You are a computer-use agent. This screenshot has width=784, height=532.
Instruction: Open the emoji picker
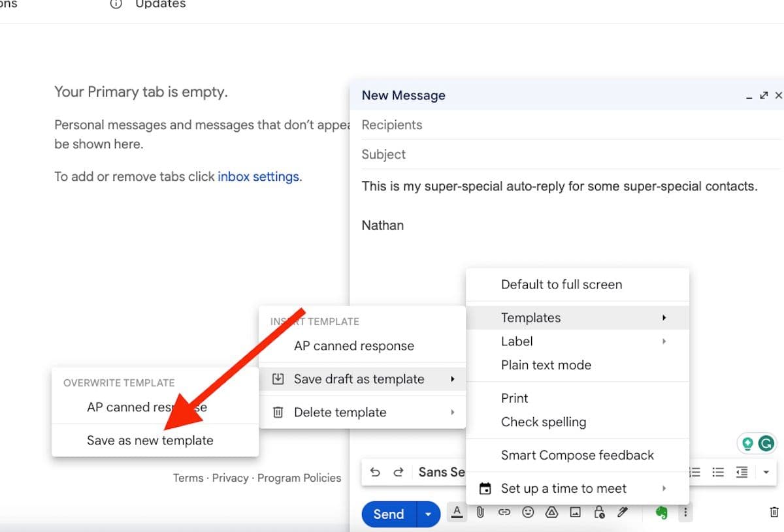[x=528, y=512]
